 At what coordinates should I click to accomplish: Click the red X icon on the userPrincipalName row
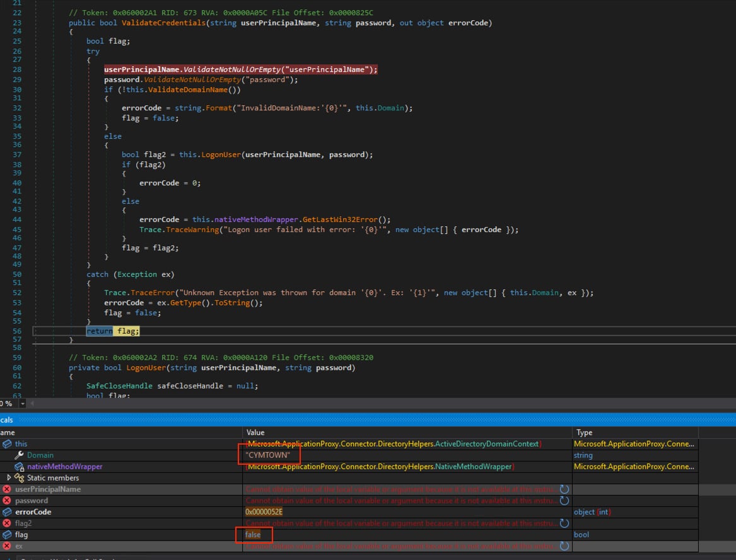[6, 489]
